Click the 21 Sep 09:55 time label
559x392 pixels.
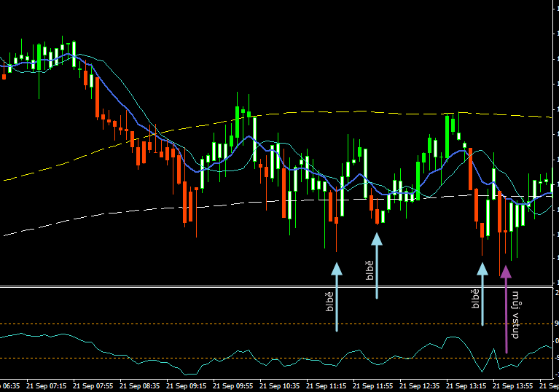point(233,386)
